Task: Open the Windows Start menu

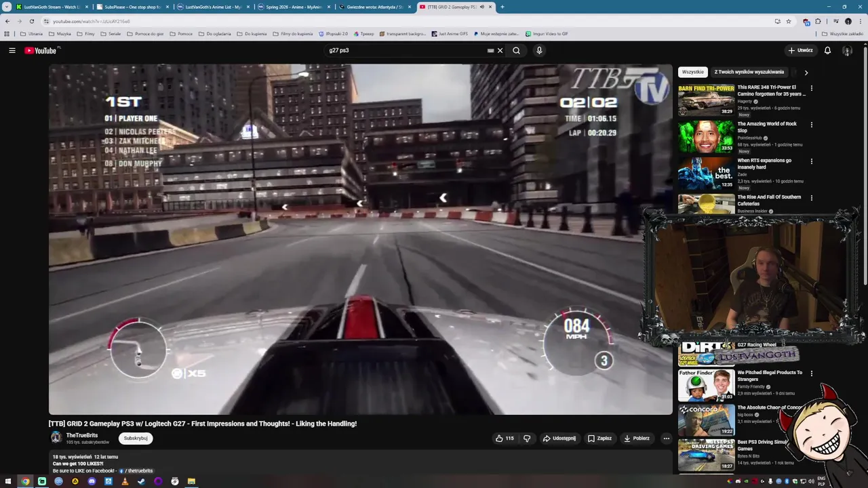Action: [8, 481]
